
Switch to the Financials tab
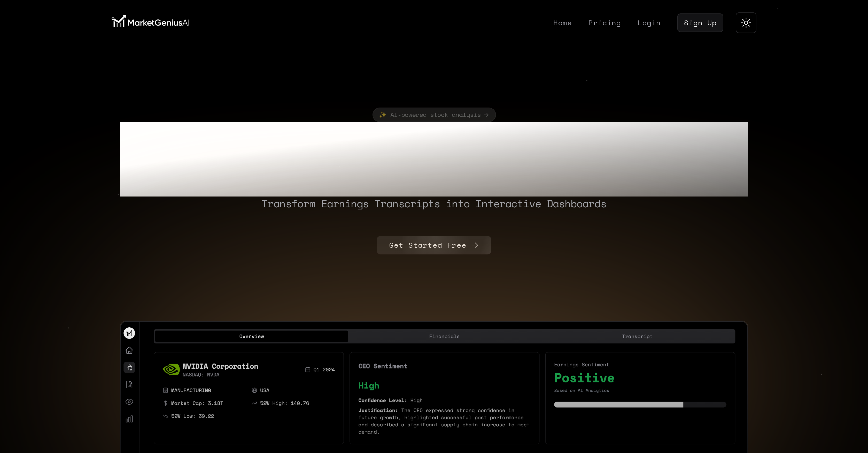tap(444, 336)
